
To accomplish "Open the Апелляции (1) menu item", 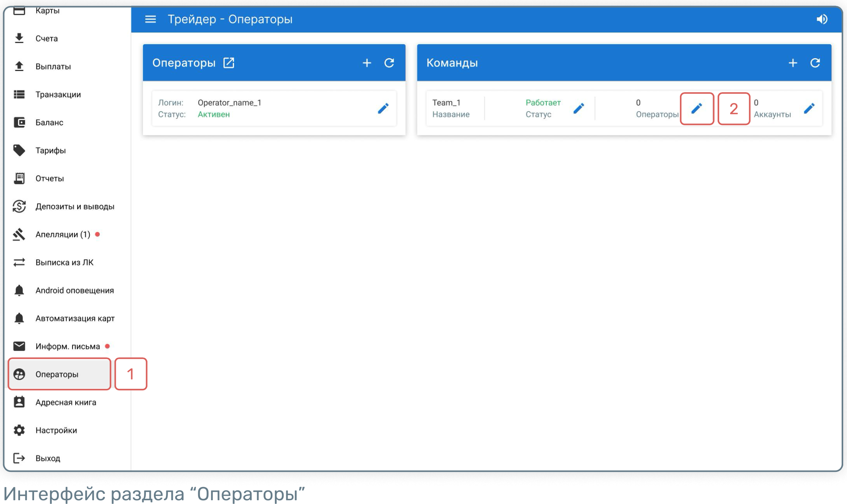I will coord(62,235).
